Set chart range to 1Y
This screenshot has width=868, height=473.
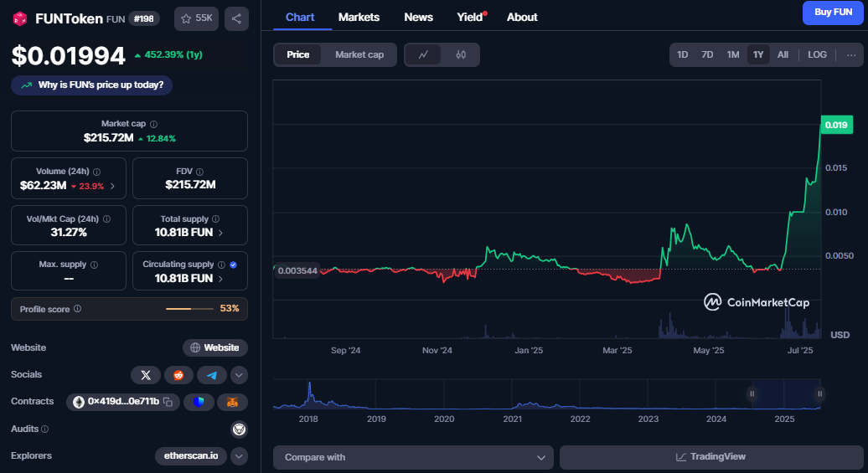click(758, 54)
